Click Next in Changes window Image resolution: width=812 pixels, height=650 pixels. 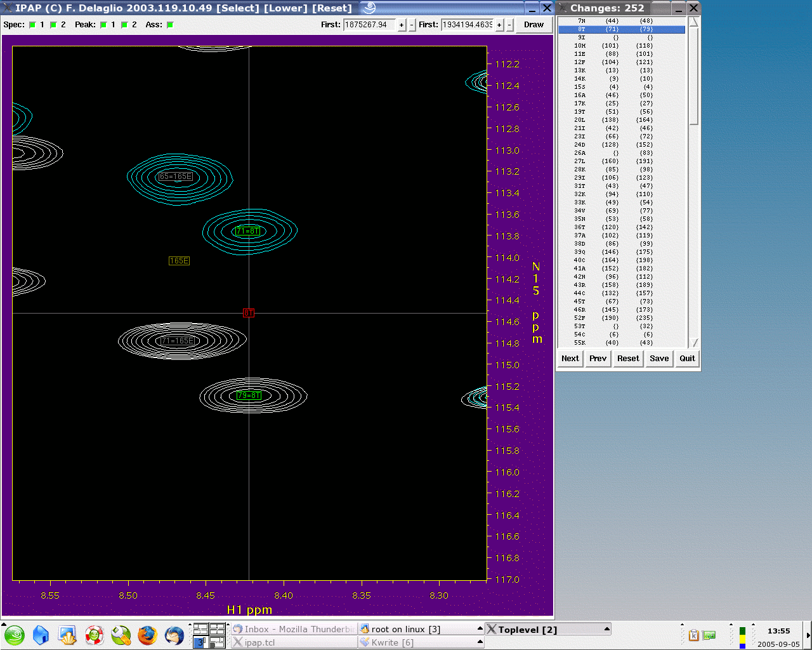(570, 358)
